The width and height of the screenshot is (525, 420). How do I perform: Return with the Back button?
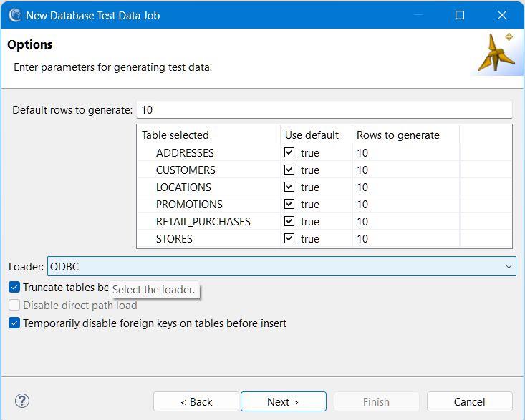(x=196, y=401)
